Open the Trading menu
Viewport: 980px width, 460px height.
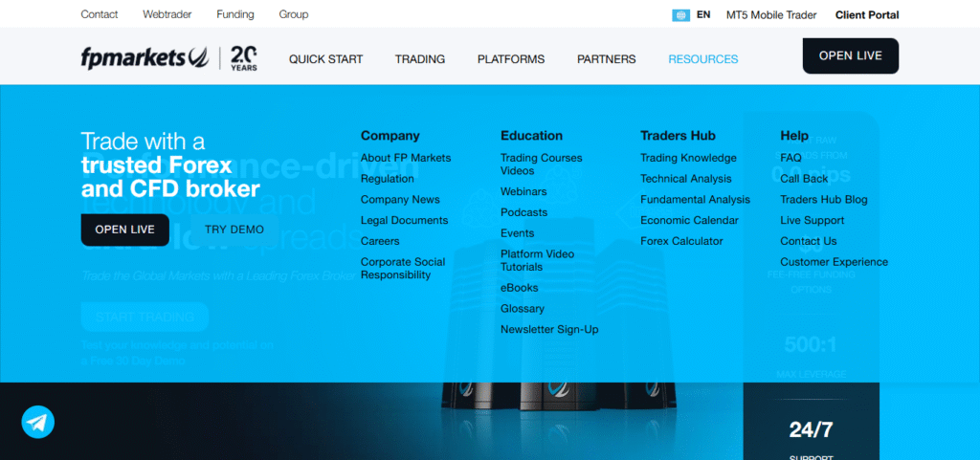click(420, 59)
